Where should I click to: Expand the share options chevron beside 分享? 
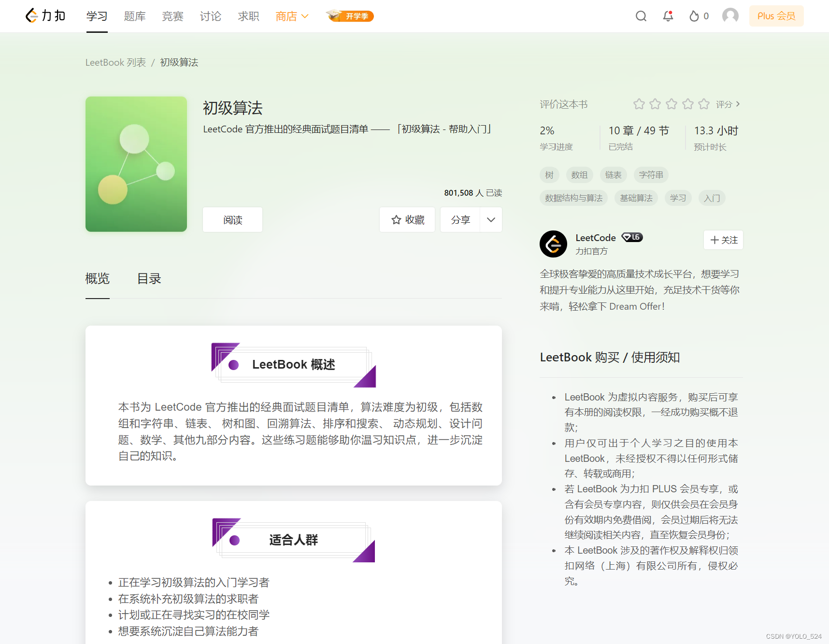pyautogui.click(x=491, y=219)
